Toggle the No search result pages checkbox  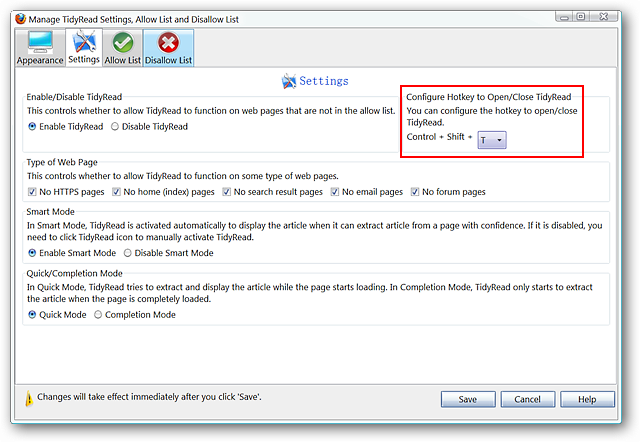227,192
